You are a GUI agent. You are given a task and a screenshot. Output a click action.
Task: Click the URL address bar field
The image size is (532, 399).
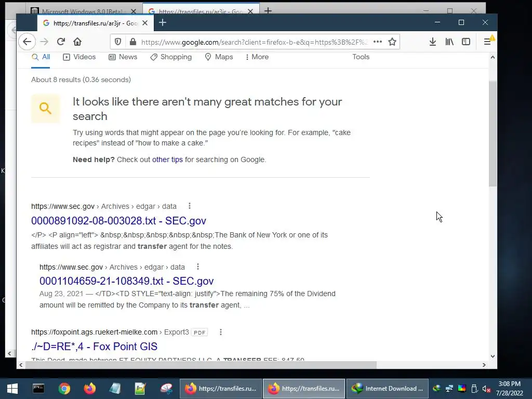tap(254, 42)
